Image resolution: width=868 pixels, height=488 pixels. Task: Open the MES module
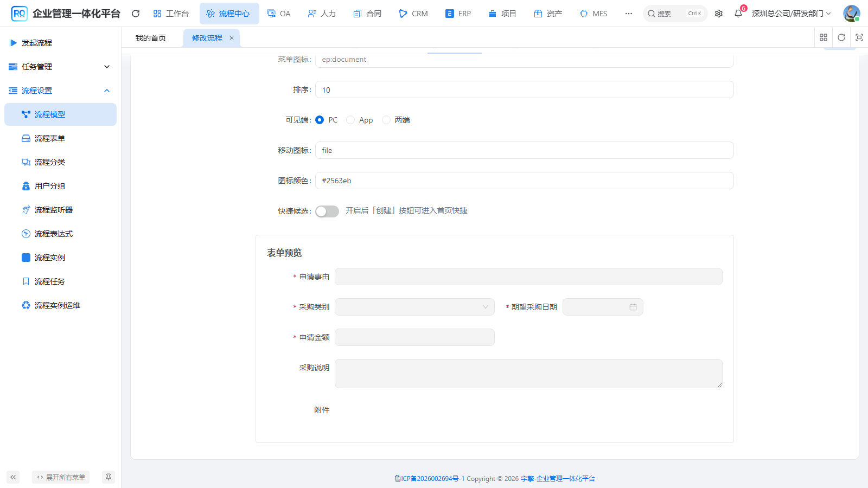pyautogui.click(x=593, y=14)
